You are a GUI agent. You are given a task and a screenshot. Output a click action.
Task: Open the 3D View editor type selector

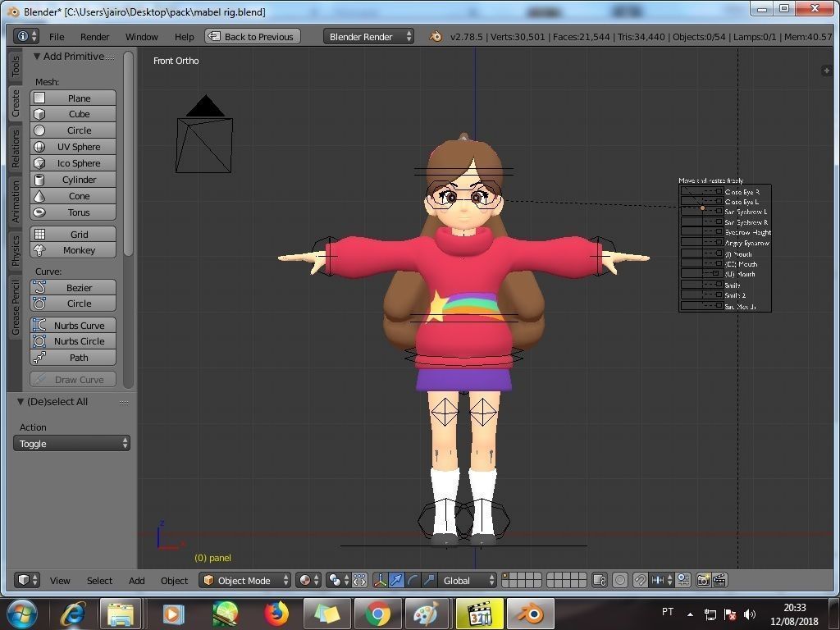[27, 580]
